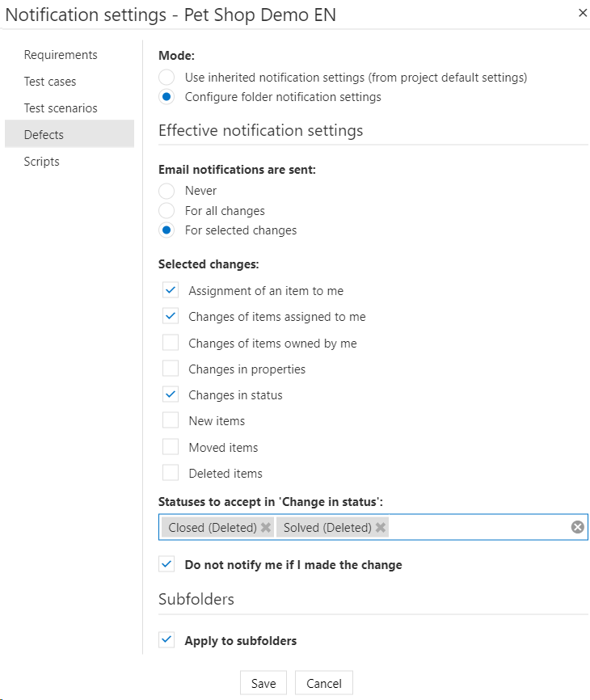Screen dimensions: 590x700
Task: Close the Notification settings dialog
Action: coord(582,13)
